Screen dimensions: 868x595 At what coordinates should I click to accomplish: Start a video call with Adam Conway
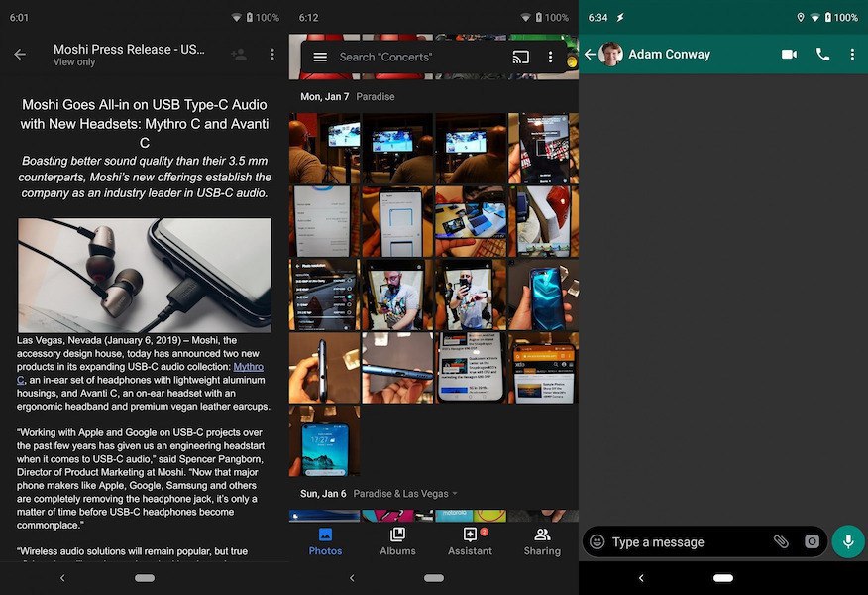click(789, 55)
